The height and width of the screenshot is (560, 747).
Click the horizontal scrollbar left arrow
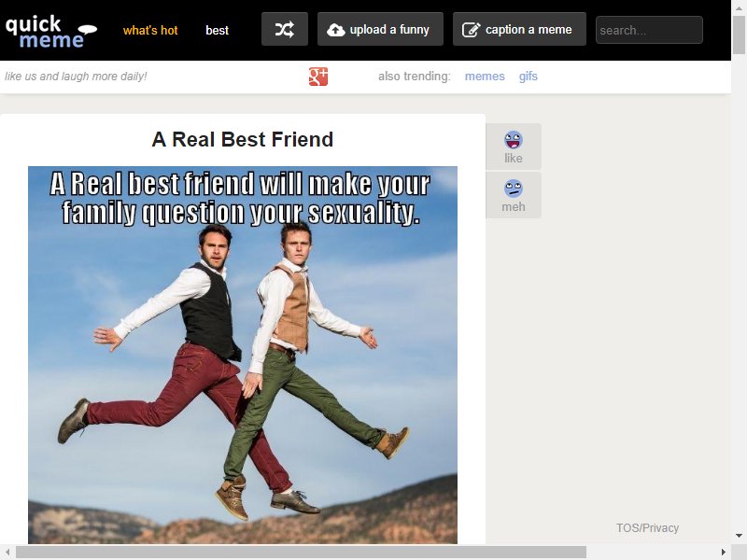pos(7,552)
